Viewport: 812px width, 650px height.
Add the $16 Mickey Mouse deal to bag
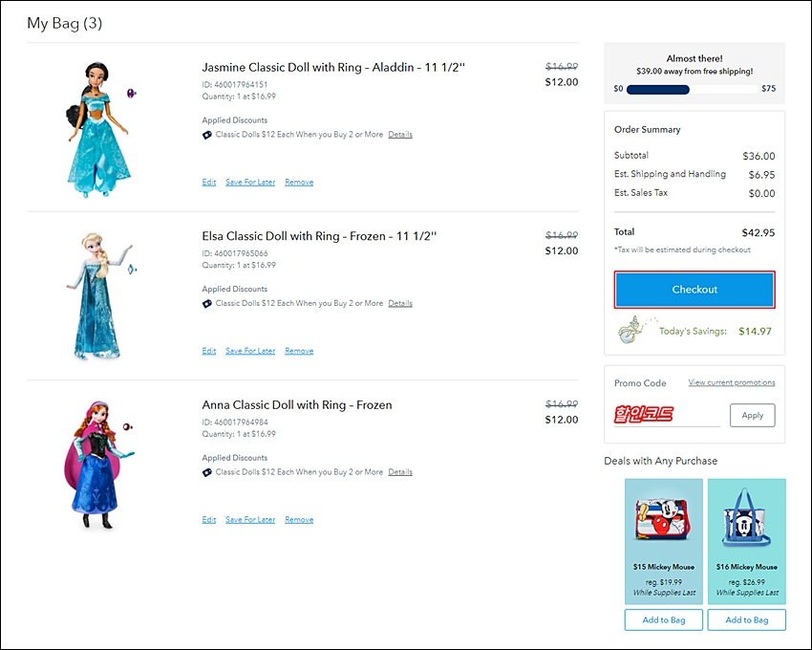point(746,620)
